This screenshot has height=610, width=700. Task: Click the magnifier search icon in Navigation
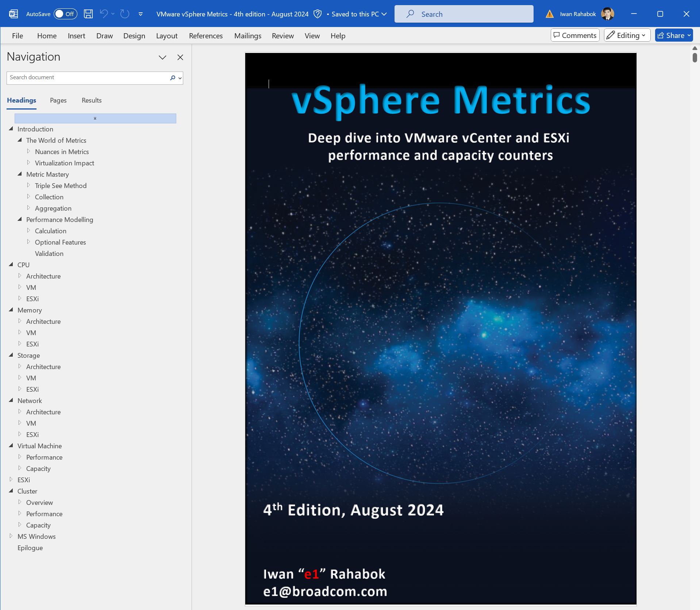[x=173, y=78]
